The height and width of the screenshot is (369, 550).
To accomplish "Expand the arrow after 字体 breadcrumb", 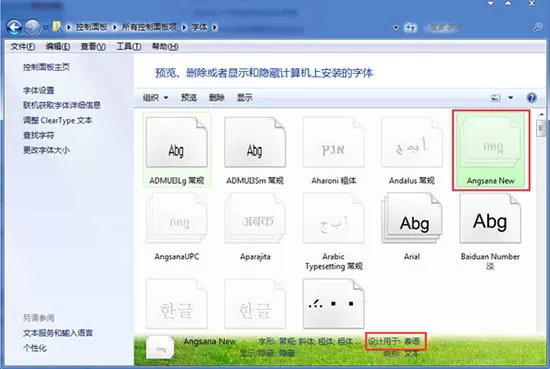I will 215,27.
